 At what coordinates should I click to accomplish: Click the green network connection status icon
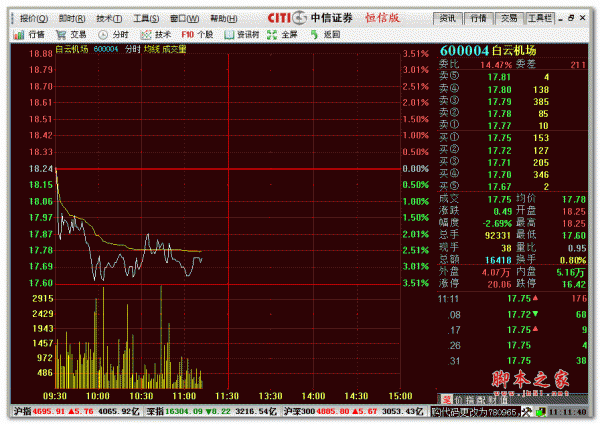(x=540, y=412)
